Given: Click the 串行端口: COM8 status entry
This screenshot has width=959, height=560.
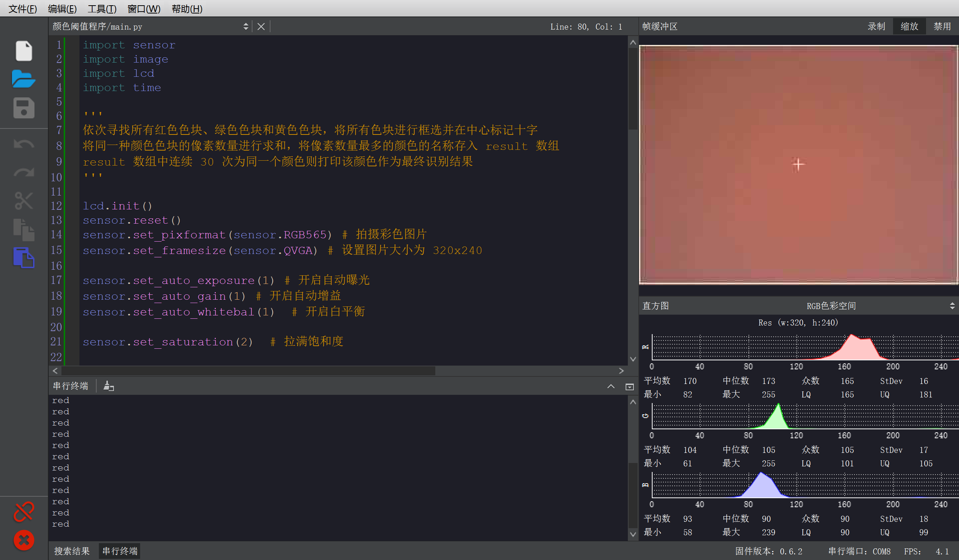Looking at the screenshot, I should click(859, 551).
